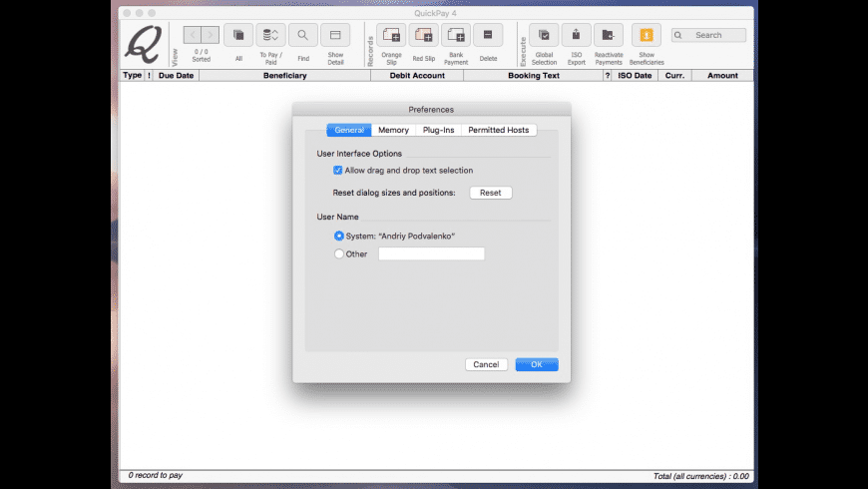The height and width of the screenshot is (489, 868).
Task: Create a Bank Payment record
Action: coord(456,35)
